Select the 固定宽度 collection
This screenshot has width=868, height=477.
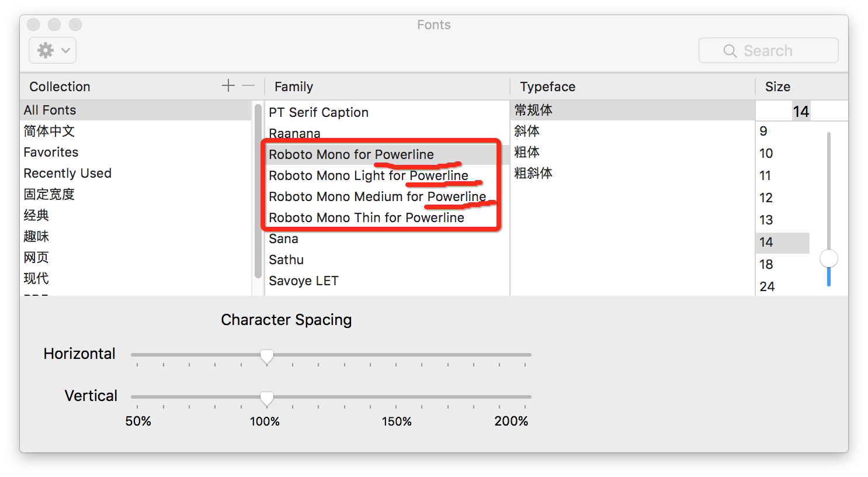point(136,194)
